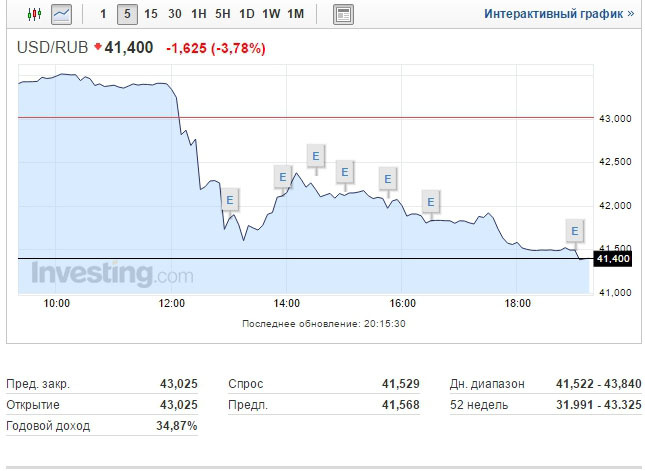Screen dimensions: 645x471
Task: Click the Investing.com watermark logo
Action: [x=112, y=274]
